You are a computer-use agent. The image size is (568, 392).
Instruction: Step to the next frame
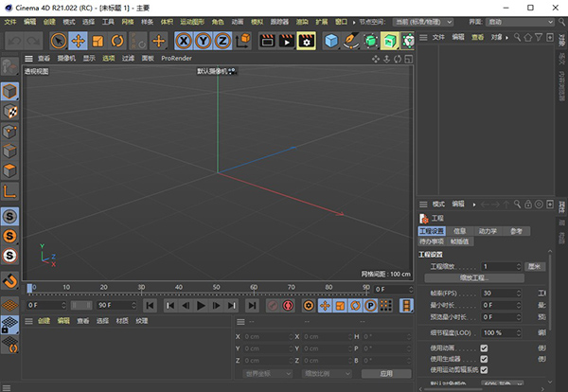point(216,306)
